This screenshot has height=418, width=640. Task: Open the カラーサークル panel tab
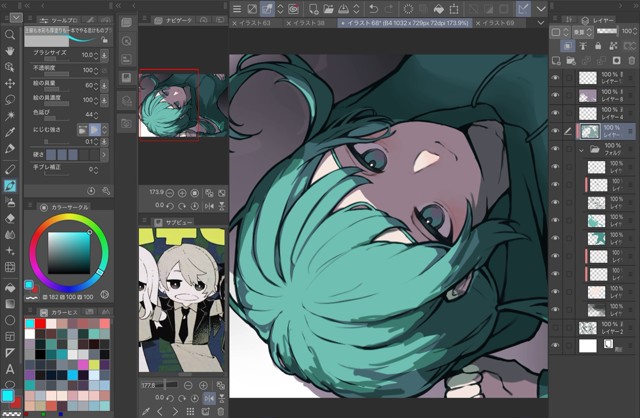64,207
